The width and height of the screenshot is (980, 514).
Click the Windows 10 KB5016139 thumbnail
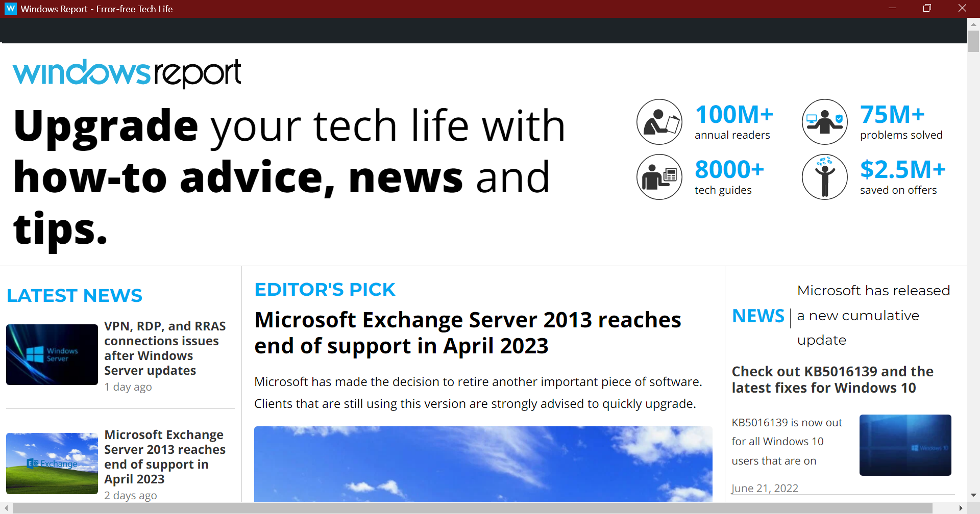click(x=905, y=445)
